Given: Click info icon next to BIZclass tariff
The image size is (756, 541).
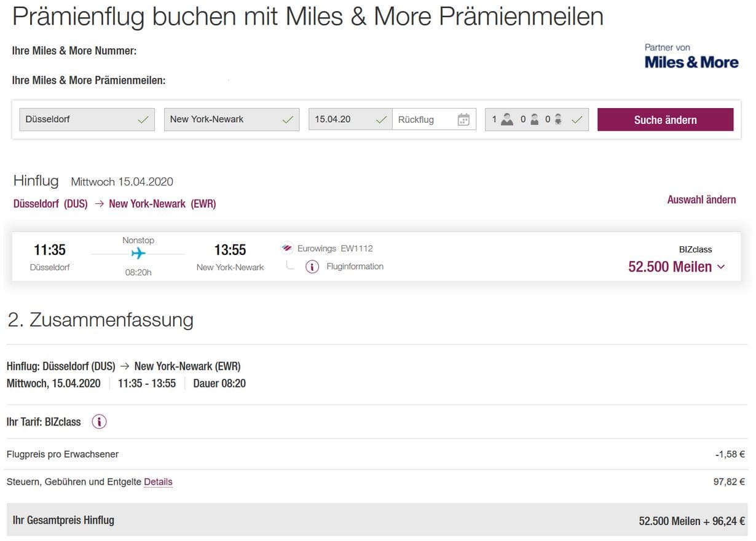Looking at the screenshot, I should (99, 422).
